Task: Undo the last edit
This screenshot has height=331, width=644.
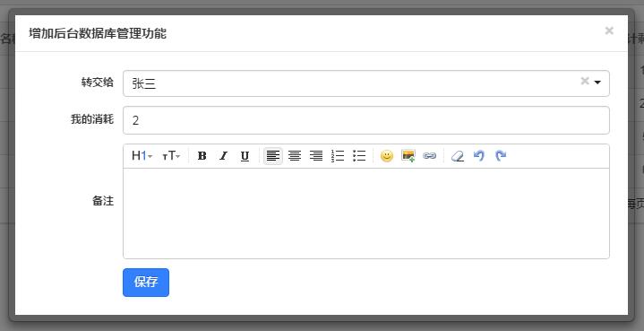Action: 479,156
